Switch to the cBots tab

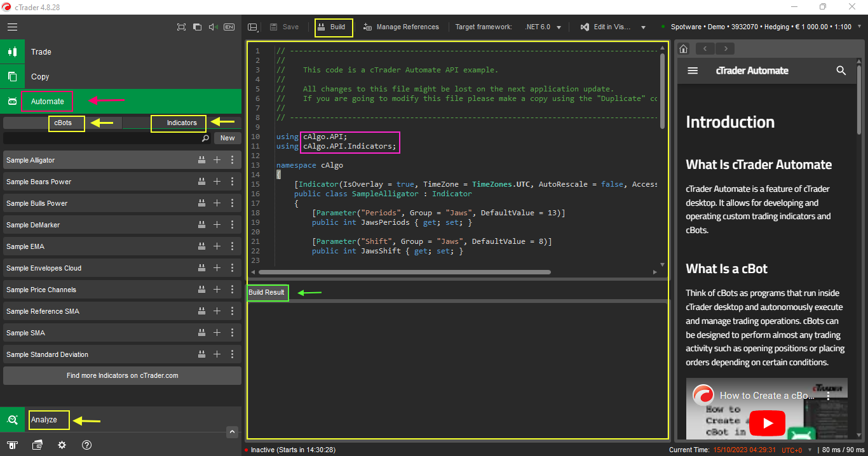(63, 123)
